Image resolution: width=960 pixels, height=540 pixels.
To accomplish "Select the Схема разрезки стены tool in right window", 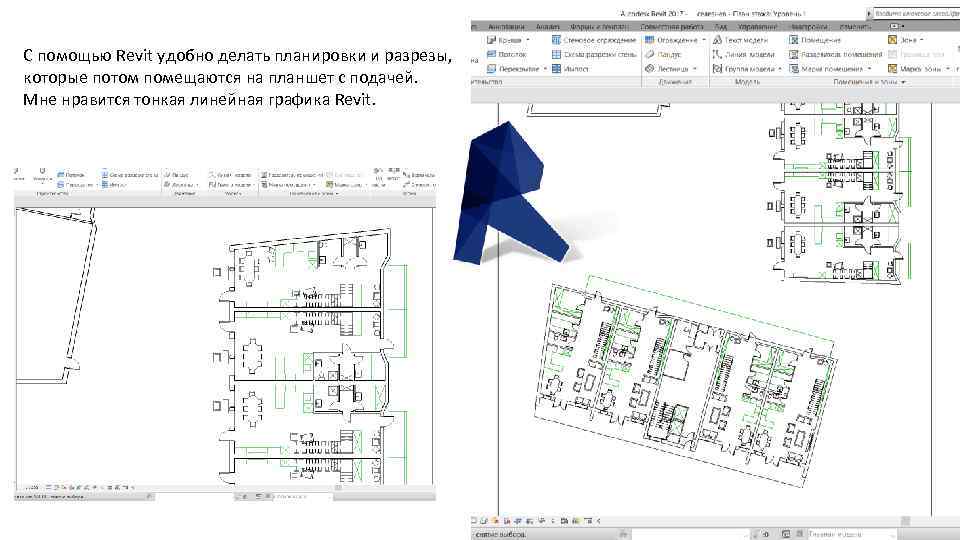I will [593, 54].
